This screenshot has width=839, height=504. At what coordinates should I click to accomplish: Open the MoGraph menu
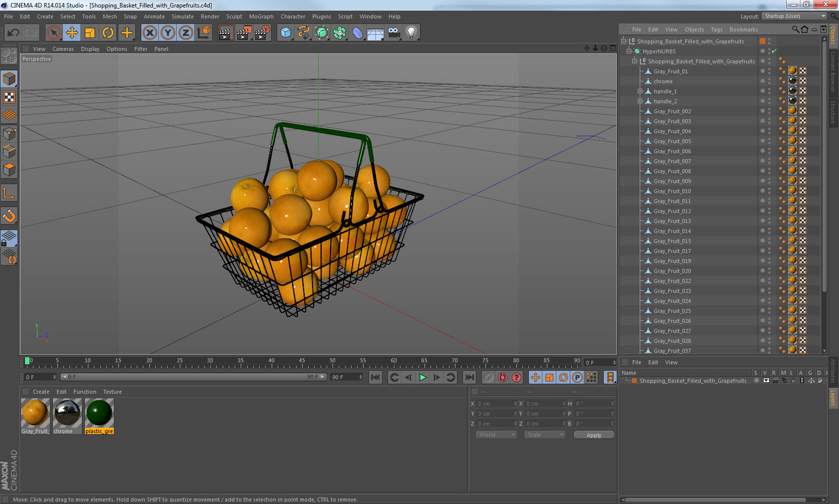(x=261, y=16)
